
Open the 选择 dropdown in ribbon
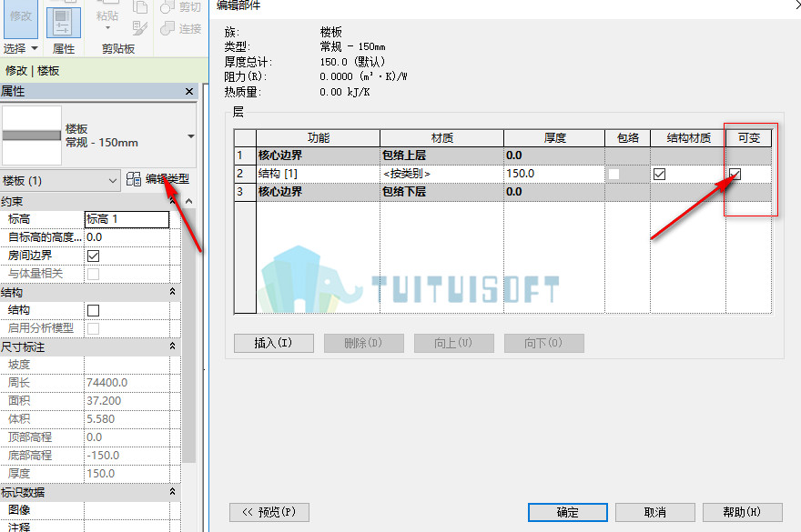[20, 48]
